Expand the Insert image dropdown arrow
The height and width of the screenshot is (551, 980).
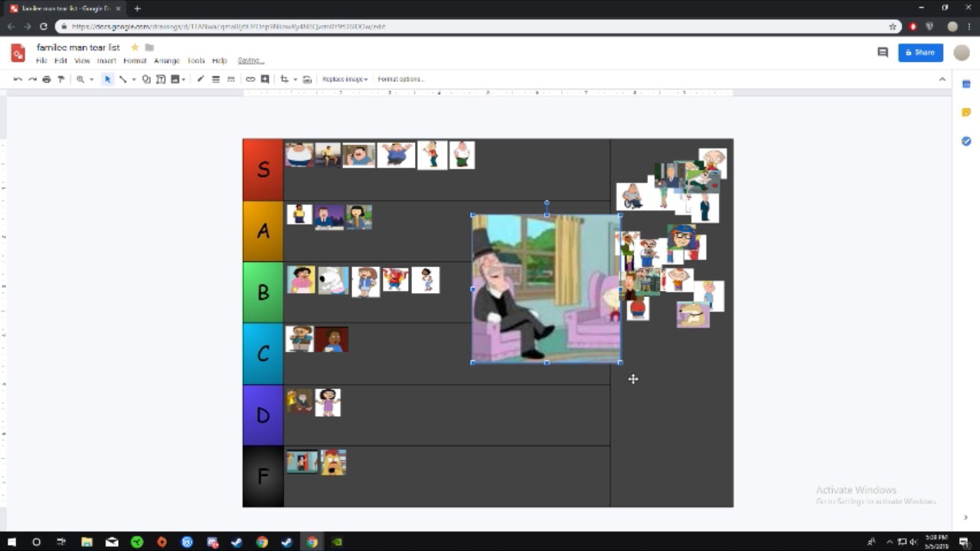tap(185, 79)
